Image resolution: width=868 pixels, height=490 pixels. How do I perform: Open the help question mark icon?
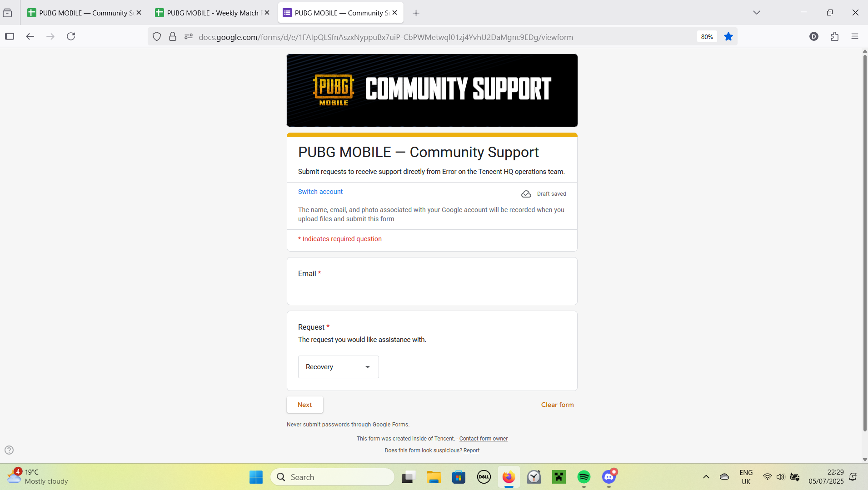point(9,450)
